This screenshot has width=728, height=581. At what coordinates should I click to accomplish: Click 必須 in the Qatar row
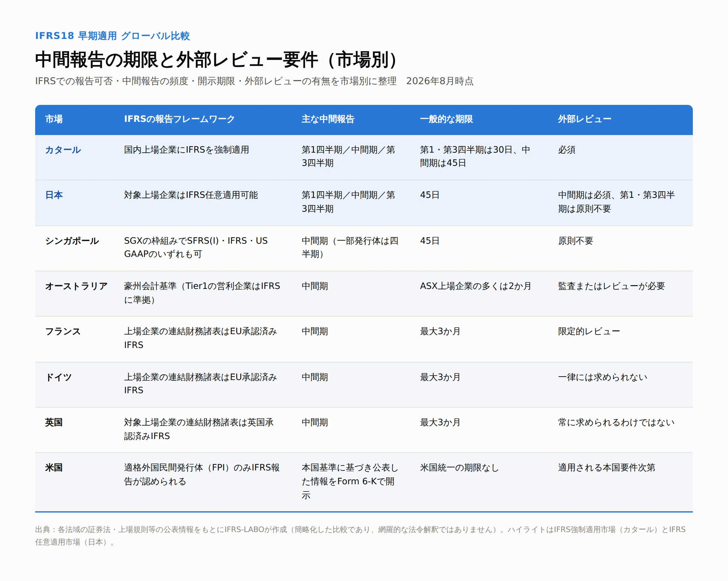tap(567, 150)
